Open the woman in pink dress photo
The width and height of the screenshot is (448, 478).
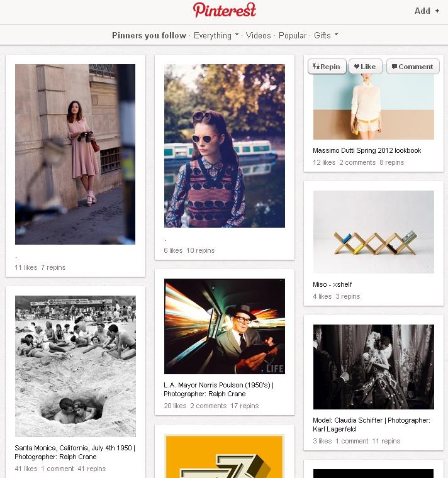(75, 154)
